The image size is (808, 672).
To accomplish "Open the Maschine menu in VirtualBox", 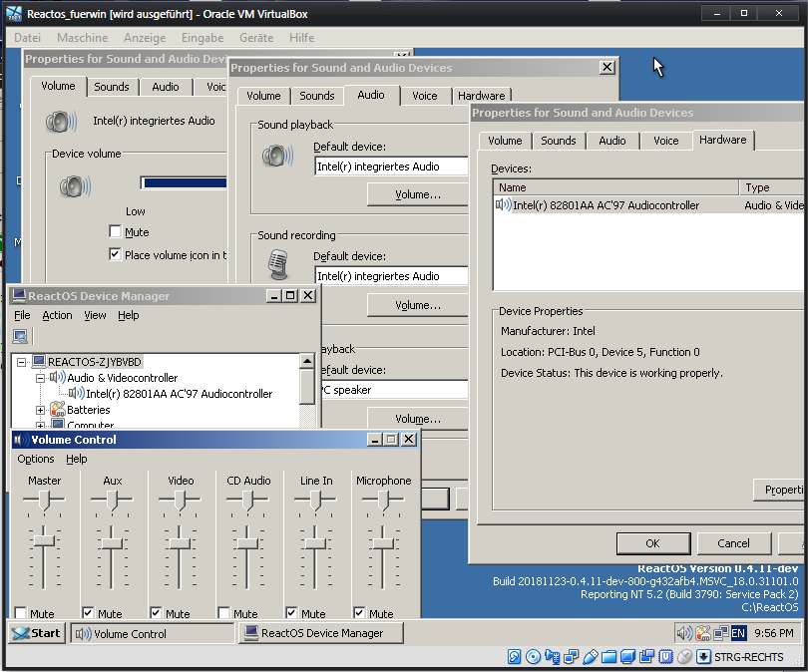I will pyautogui.click(x=83, y=38).
